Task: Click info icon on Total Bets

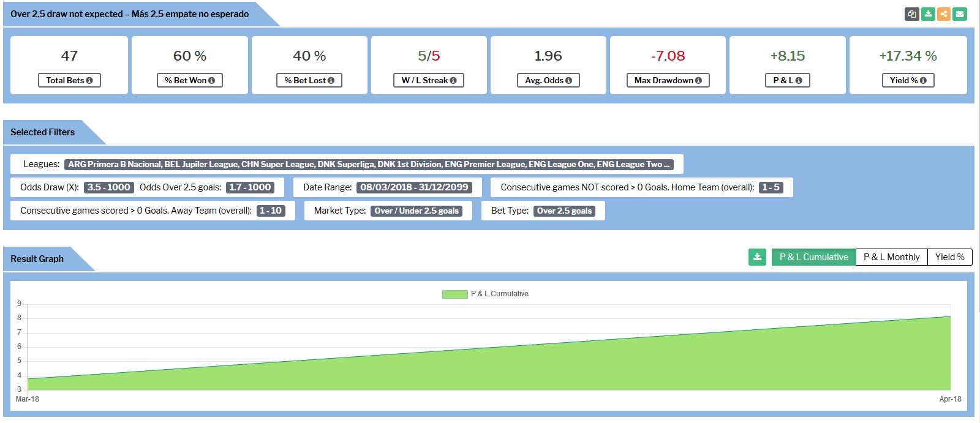Action: [x=89, y=81]
